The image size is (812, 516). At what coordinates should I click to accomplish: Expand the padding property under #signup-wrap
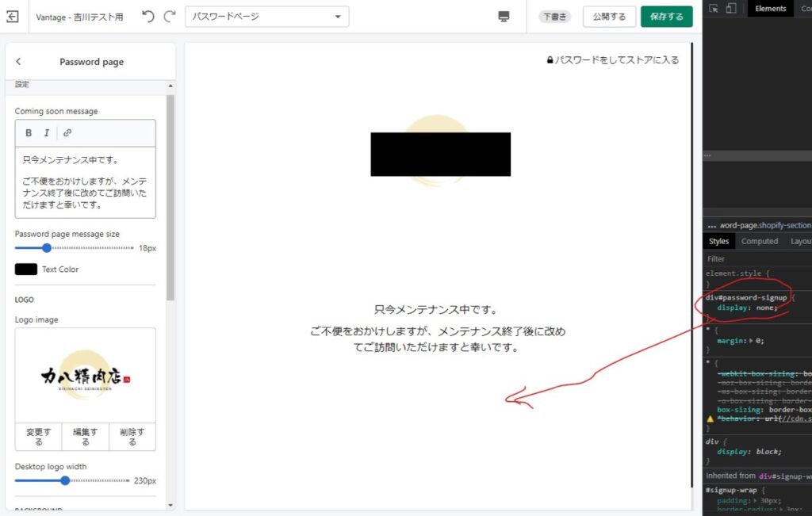tap(754, 501)
